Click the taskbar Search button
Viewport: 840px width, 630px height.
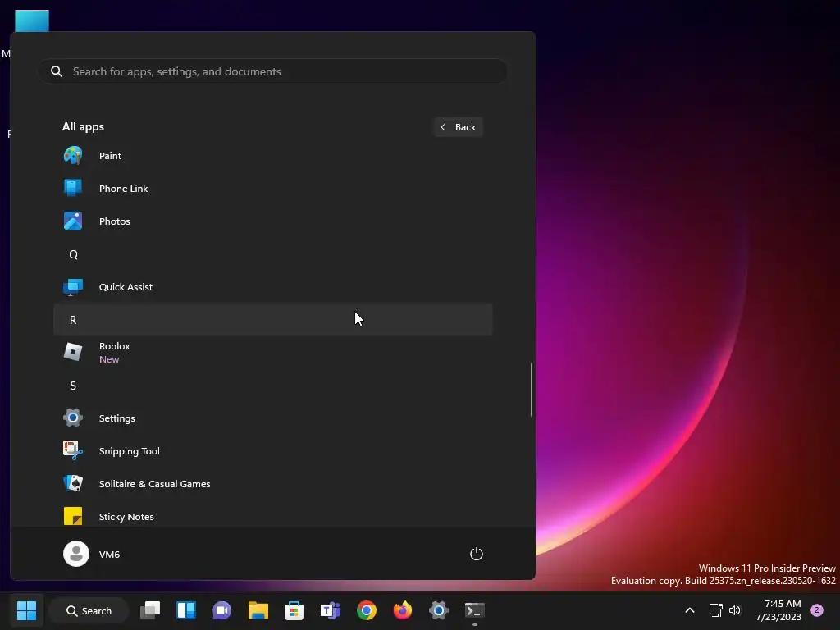point(89,610)
